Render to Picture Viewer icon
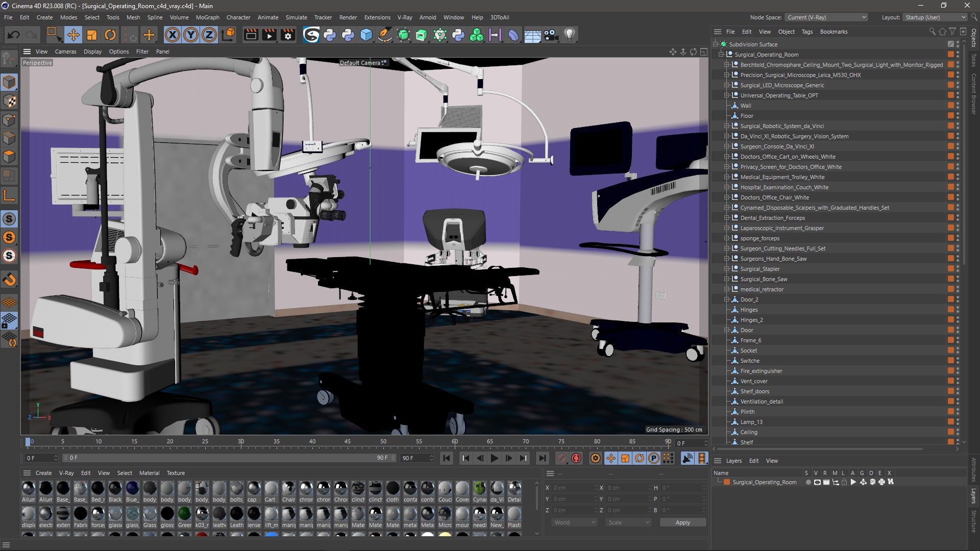 coord(269,35)
